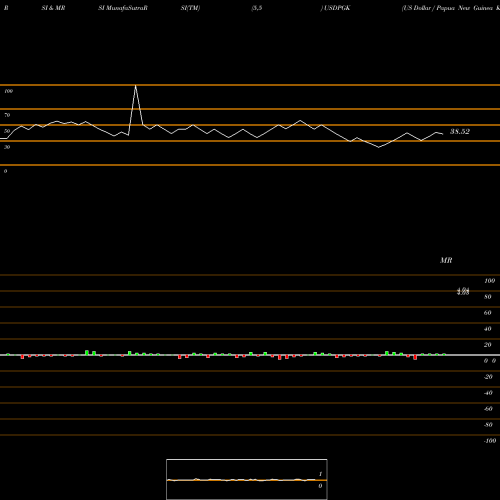500x500 pixels.
Task: Click the MR axis label 100
Action: click(x=490, y=281)
